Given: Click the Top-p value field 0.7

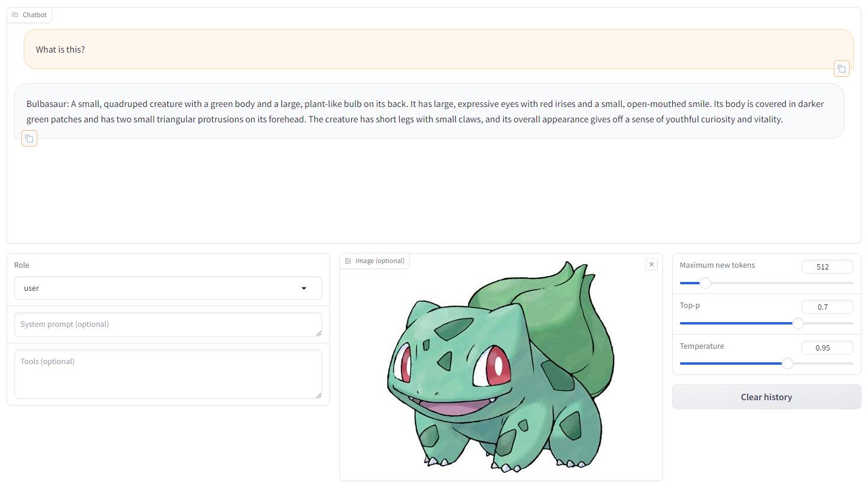Looking at the screenshot, I should click(x=827, y=307).
